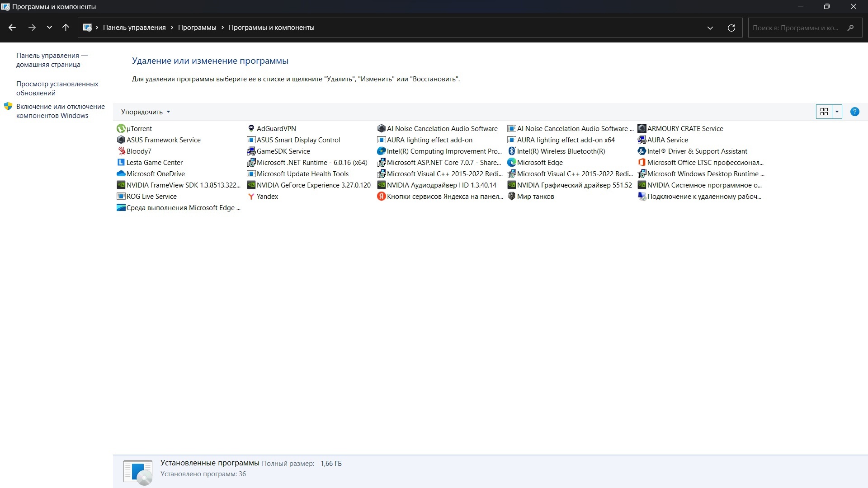Open the recent locations dropdown arrow
This screenshot has width=868, height=488.
[x=49, y=28]
